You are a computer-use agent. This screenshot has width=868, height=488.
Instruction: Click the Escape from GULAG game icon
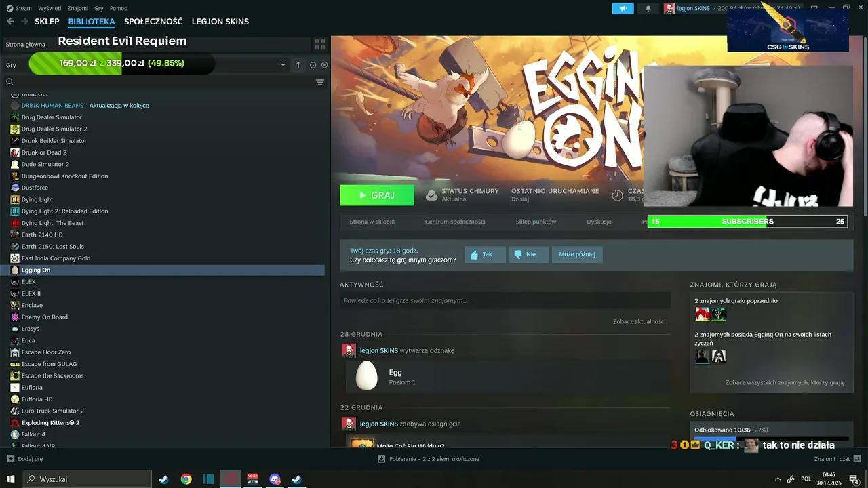[15, 365]
